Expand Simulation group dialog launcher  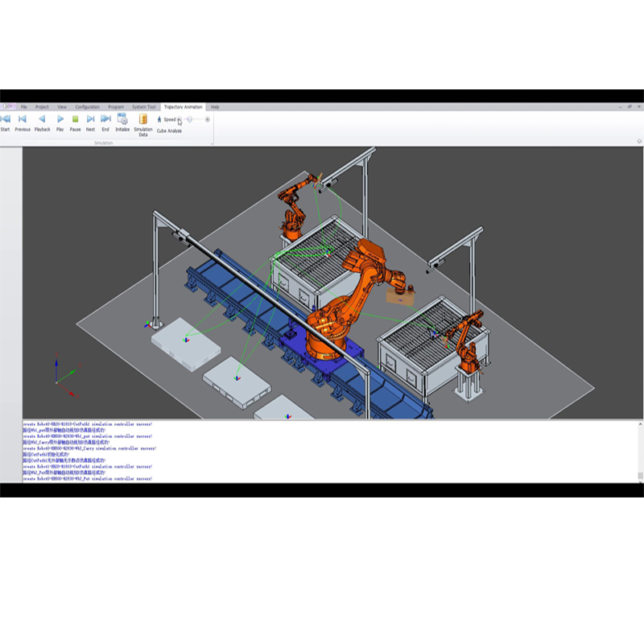(x=212, y=143)
